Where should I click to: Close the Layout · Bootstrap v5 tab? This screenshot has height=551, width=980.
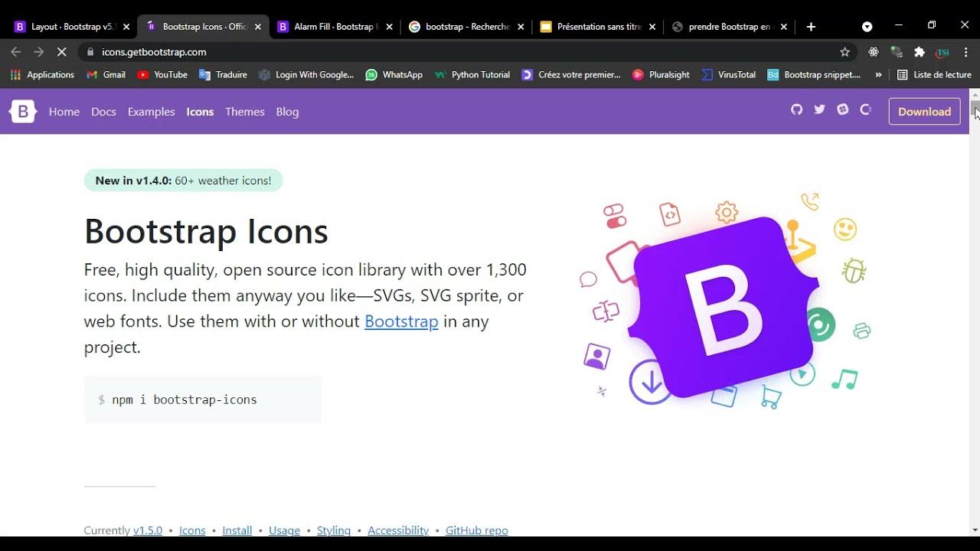(x=126, y=27)
